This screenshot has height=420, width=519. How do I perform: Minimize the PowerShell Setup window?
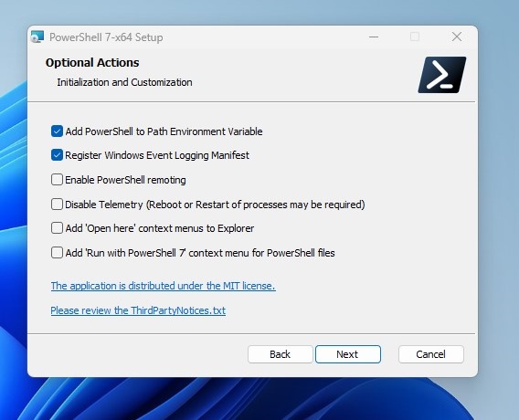tap(374, 37)
